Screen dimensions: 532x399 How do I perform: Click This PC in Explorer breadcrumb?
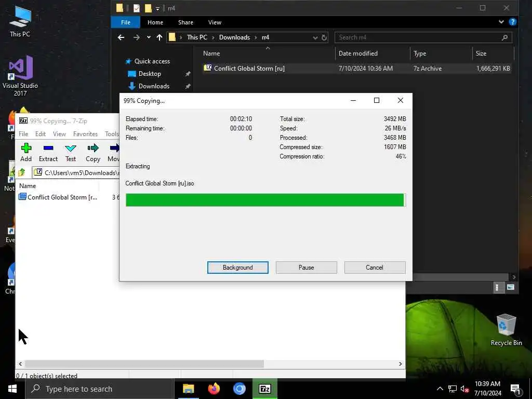click(197, 37)
